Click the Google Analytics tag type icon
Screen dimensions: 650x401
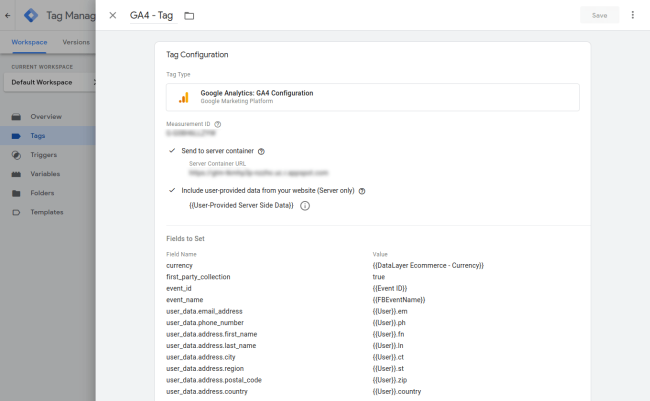[184, 97]
